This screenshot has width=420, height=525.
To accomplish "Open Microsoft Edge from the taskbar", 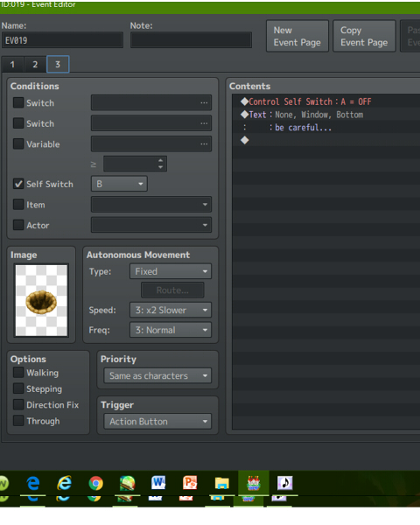I will pyautogui.click(x=33, y=483).
